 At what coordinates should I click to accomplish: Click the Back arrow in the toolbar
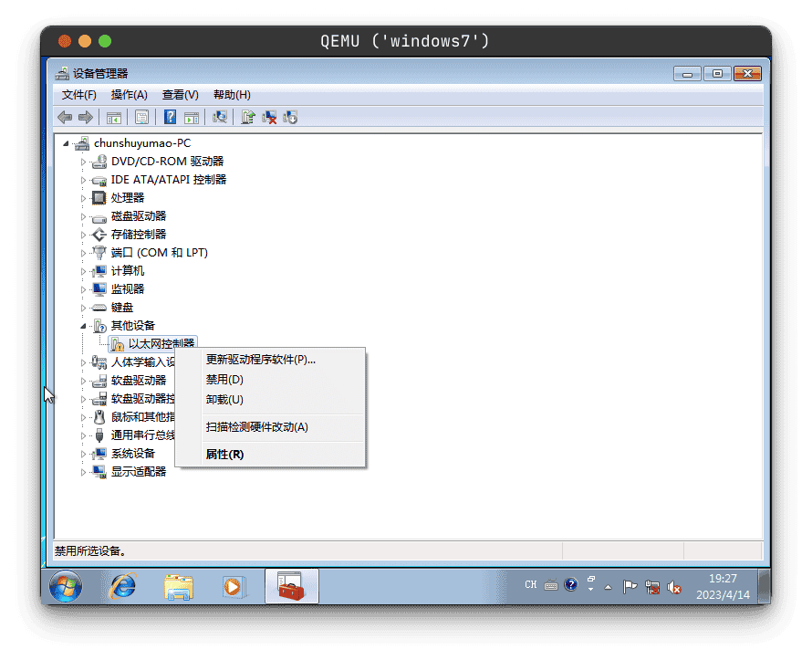tap(65, 117)
